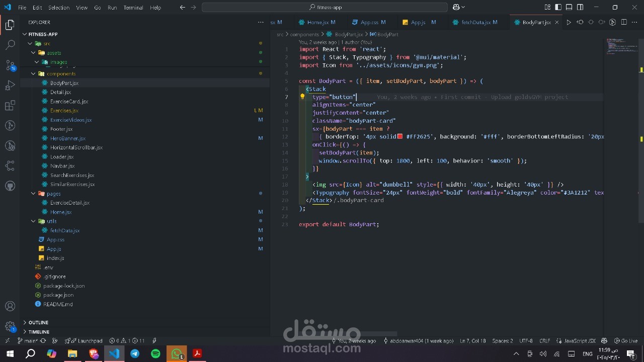The width and height of the screenshot is (644, 362).
Task: Open the Accounts menu icon
Action: (x=10, y=306)
